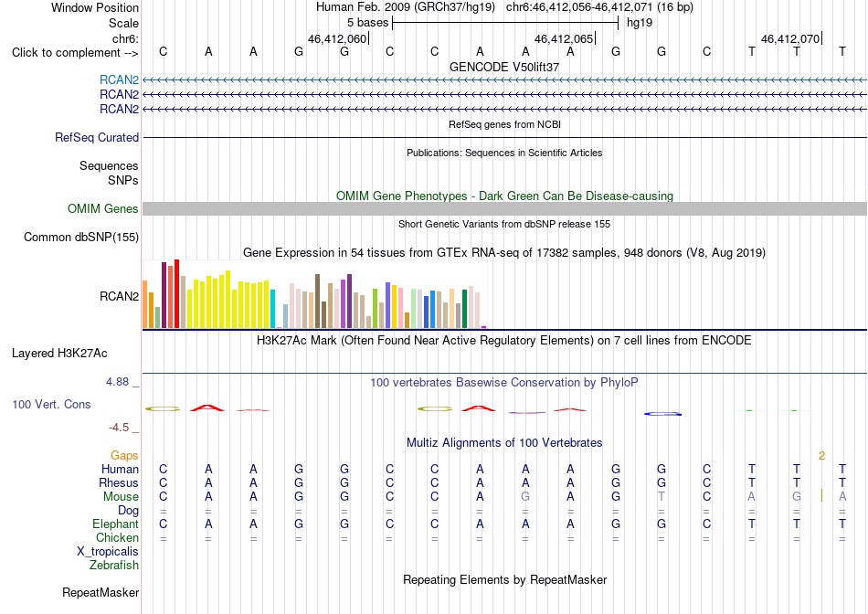Image resolution: width=868 pixels, height=614 pixels.
Task: Click the 46,412,060 coordinate label
Action: coord(337,38)
